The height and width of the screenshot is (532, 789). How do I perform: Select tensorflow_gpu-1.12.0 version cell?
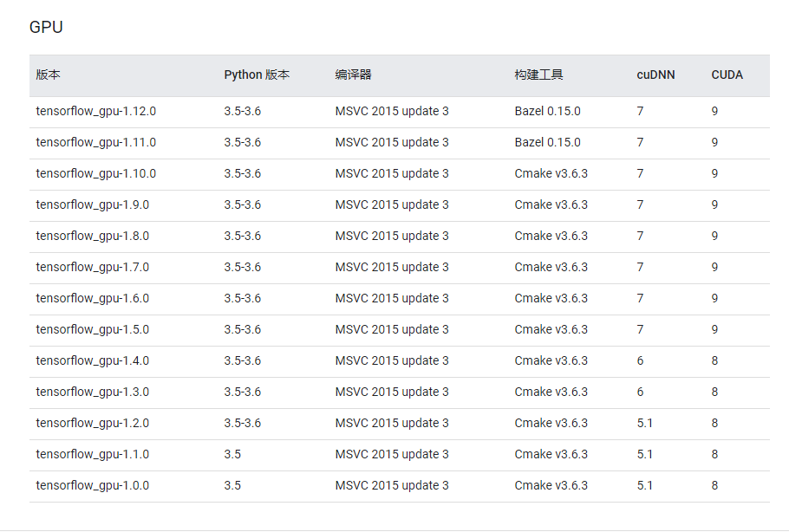pos(96,111)
